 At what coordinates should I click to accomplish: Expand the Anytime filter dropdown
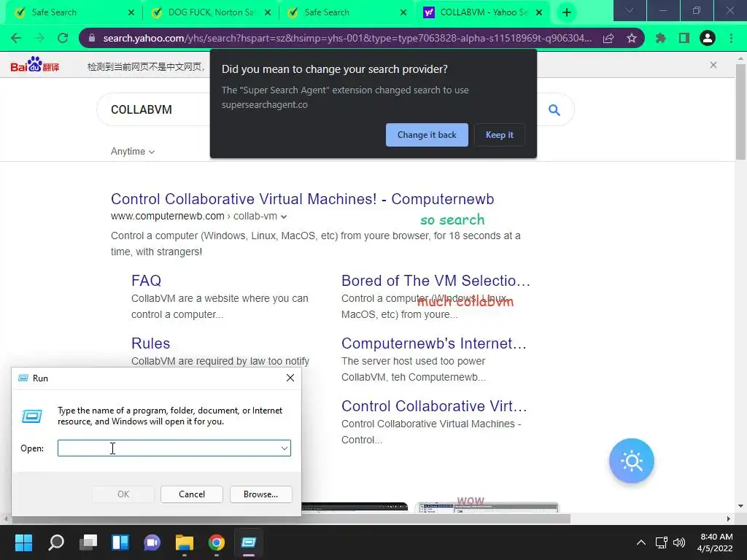(x=133, y=152)
